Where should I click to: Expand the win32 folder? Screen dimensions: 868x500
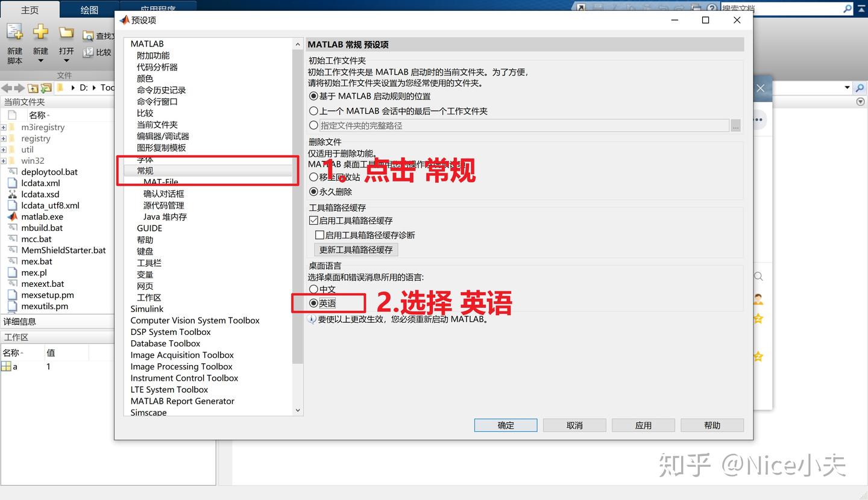point(5,160)
